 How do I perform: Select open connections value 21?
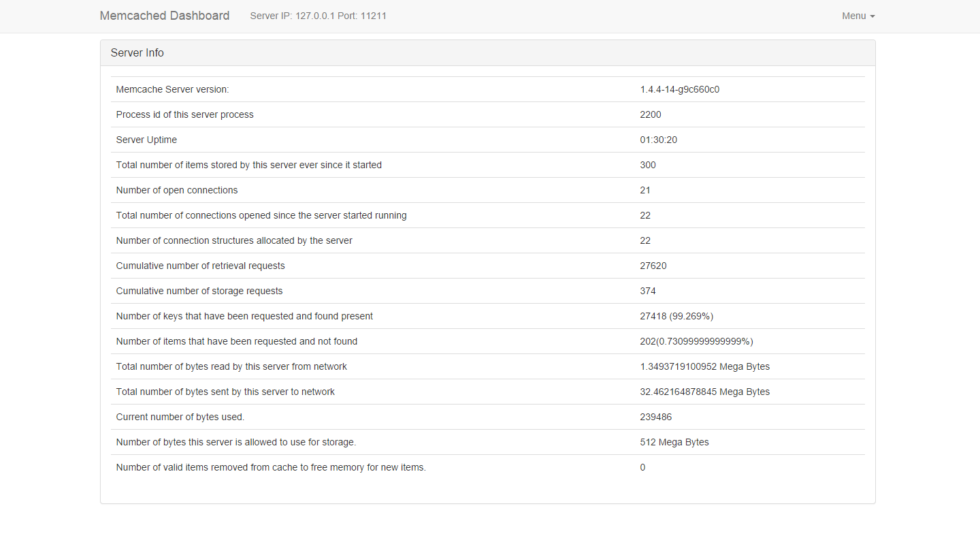(x=645, y=190)
